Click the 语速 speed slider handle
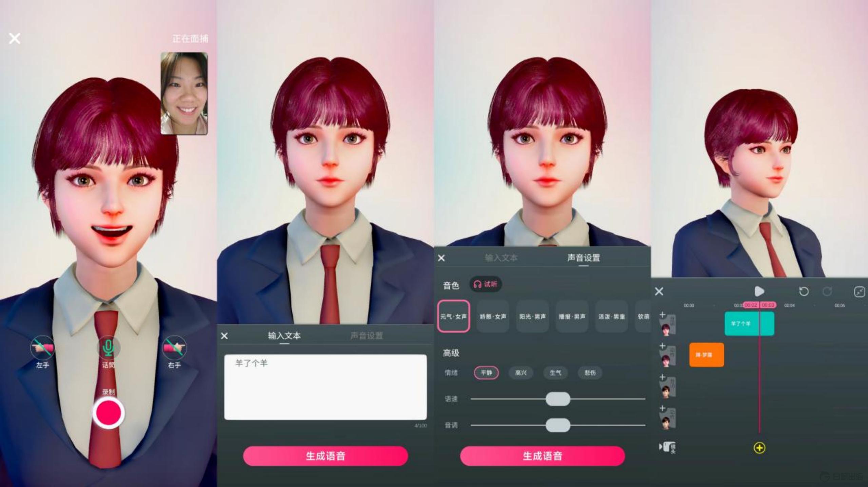This screenshot has height=487, width=868. coord(558,399)
